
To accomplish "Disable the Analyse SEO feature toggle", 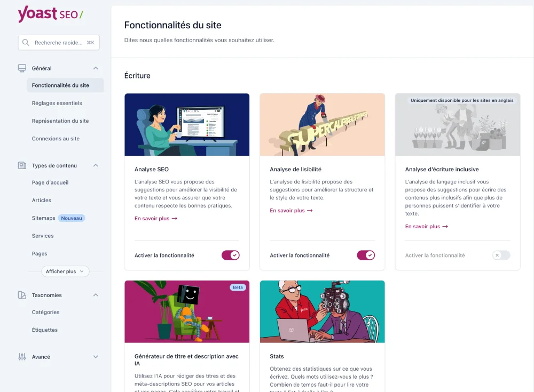I will point(231,255).
